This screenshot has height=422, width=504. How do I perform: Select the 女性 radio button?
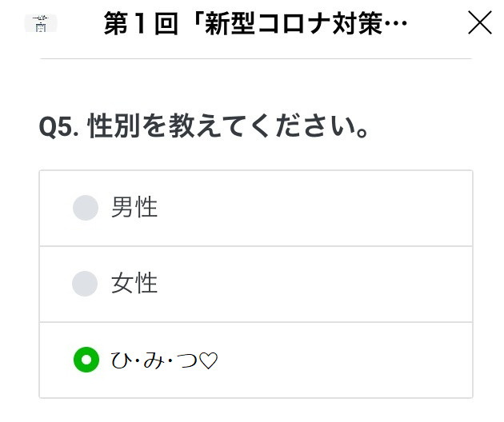[x=86, y=284]
